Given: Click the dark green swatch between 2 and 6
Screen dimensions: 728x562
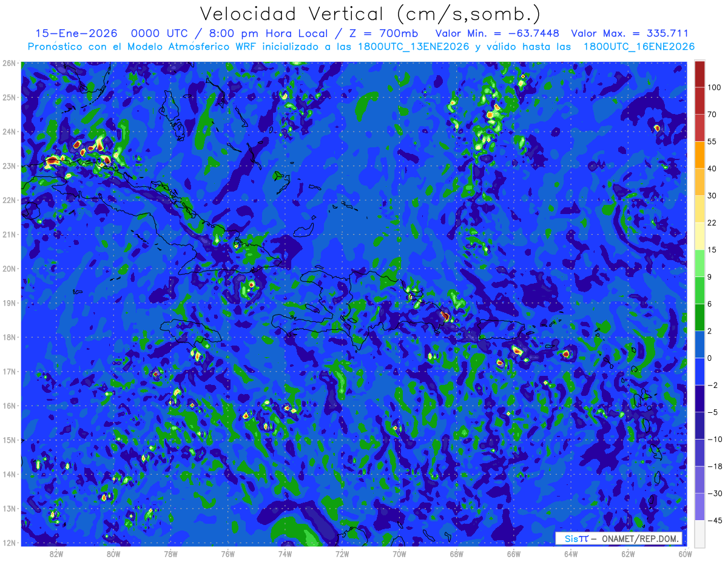Looking at the screenshot, I should pyautogui.click(x=699, y=317).
